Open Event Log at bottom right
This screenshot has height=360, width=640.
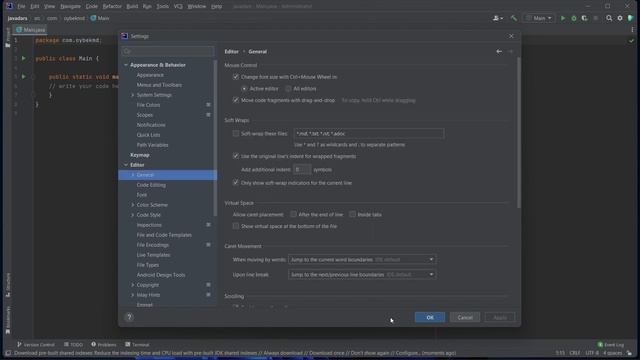611,344
